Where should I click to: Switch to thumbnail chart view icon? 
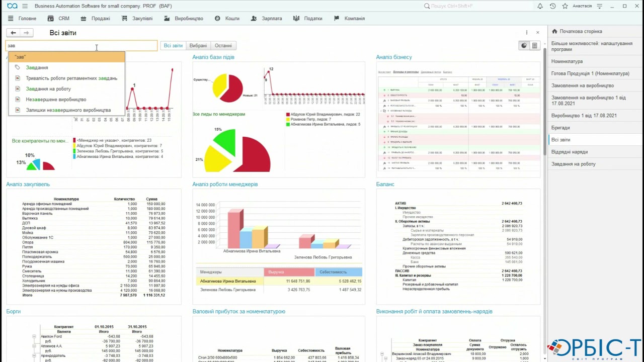pos(524,45)
